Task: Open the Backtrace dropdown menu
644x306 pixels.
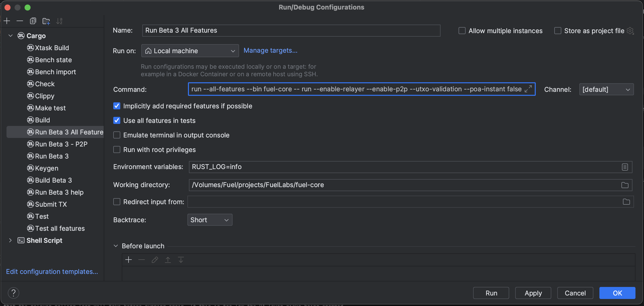Action: pyautogui.click(x=210, y=219)
